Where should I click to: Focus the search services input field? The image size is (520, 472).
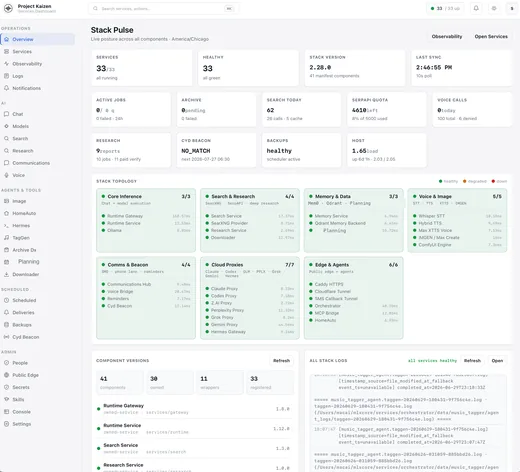click(163, 8)
